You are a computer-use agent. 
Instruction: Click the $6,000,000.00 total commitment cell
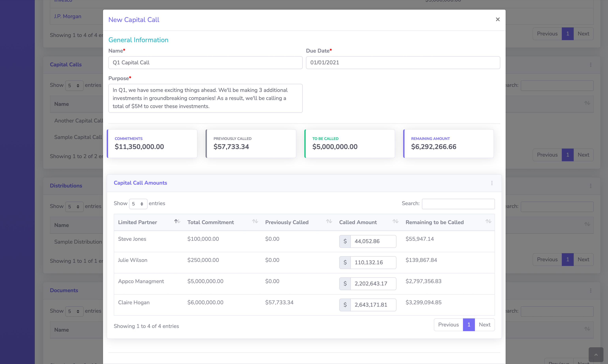(x=205, y=302)
